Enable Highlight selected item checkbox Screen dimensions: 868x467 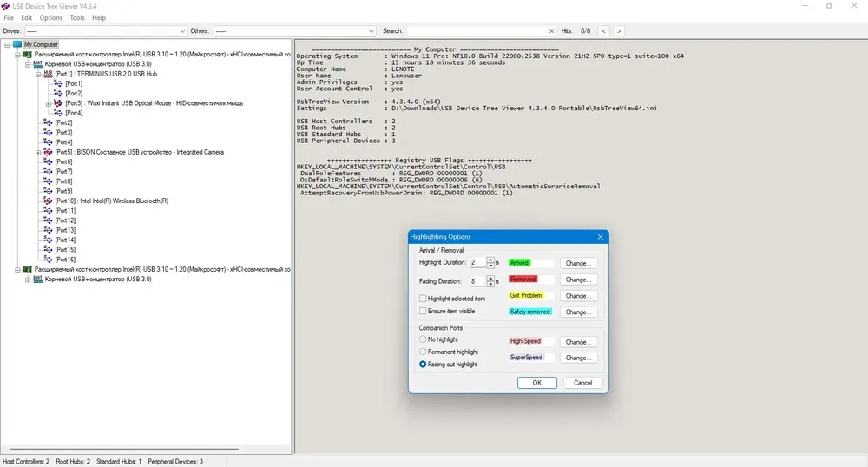(x=423, y=299)
